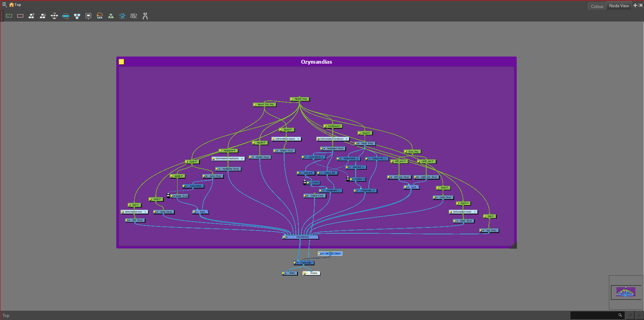Switch to the Colour tab
The image size is (644, 320).
point(597,6)
